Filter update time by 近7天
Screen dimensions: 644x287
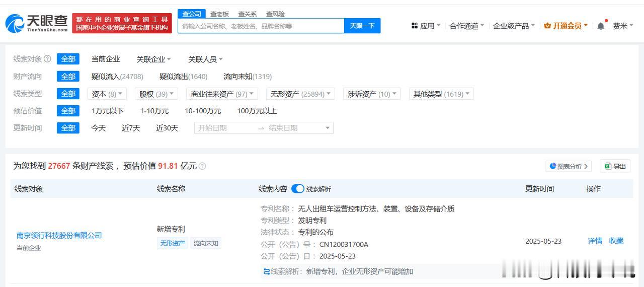[131, 128]
